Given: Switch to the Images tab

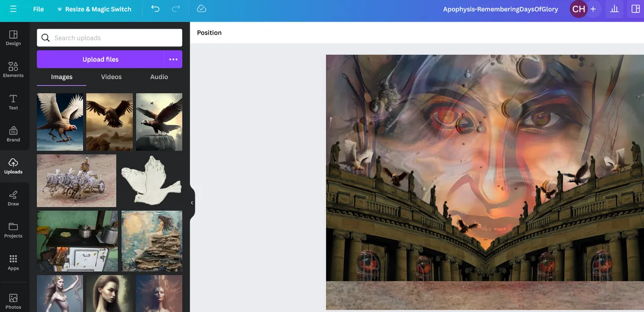Looking at the screenshot, I should click(61, 77).
